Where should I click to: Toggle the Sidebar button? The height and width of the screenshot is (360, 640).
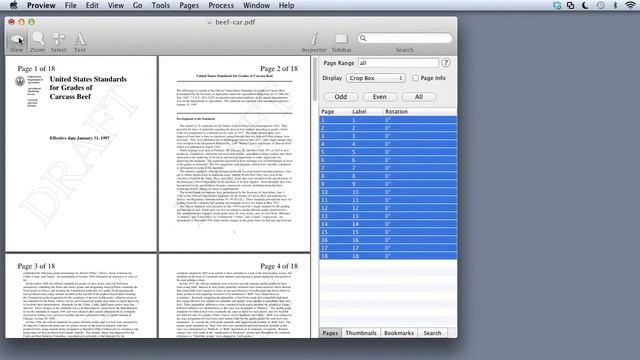(x=341, y=42)
